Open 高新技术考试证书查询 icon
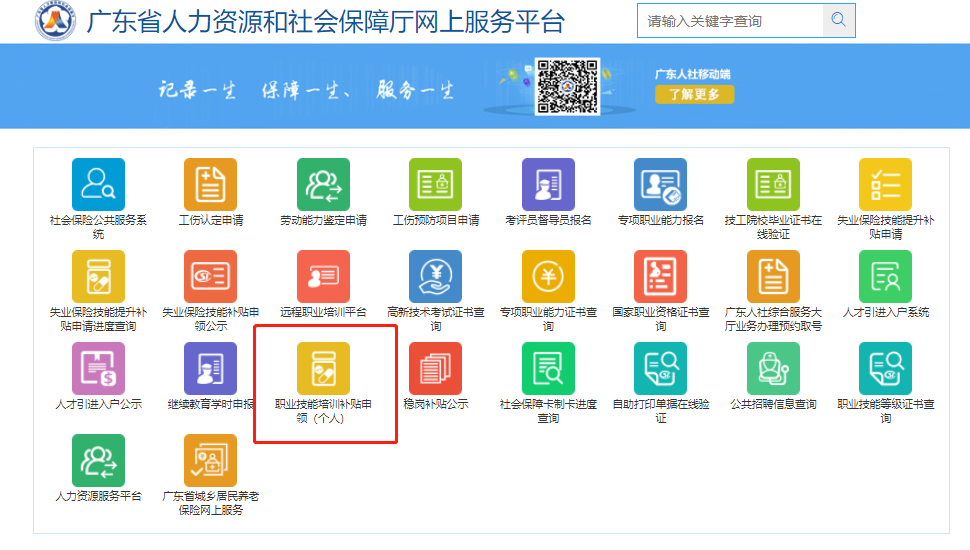Viewport: 970px width, 550px height. pos(435,277)
